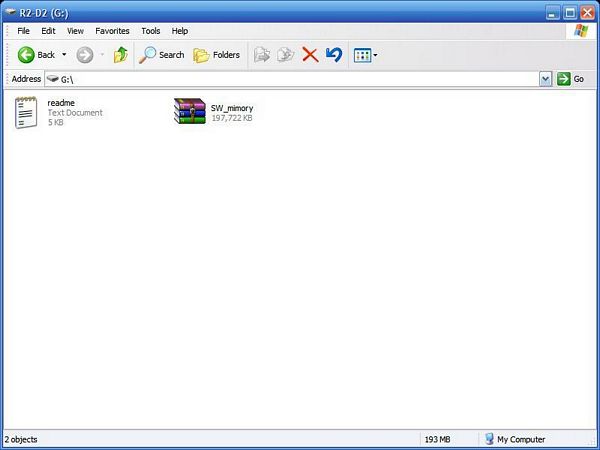
Task: Go up one folder level
Action: [120, 55]
